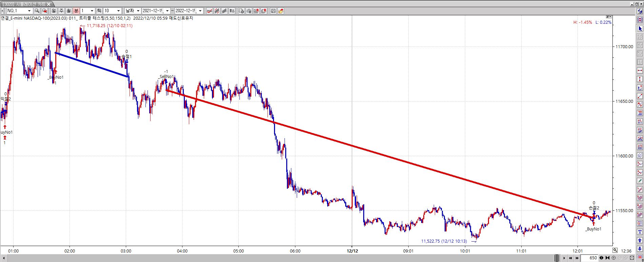Click the bar volume chart icon

click(x=225, y=11)
